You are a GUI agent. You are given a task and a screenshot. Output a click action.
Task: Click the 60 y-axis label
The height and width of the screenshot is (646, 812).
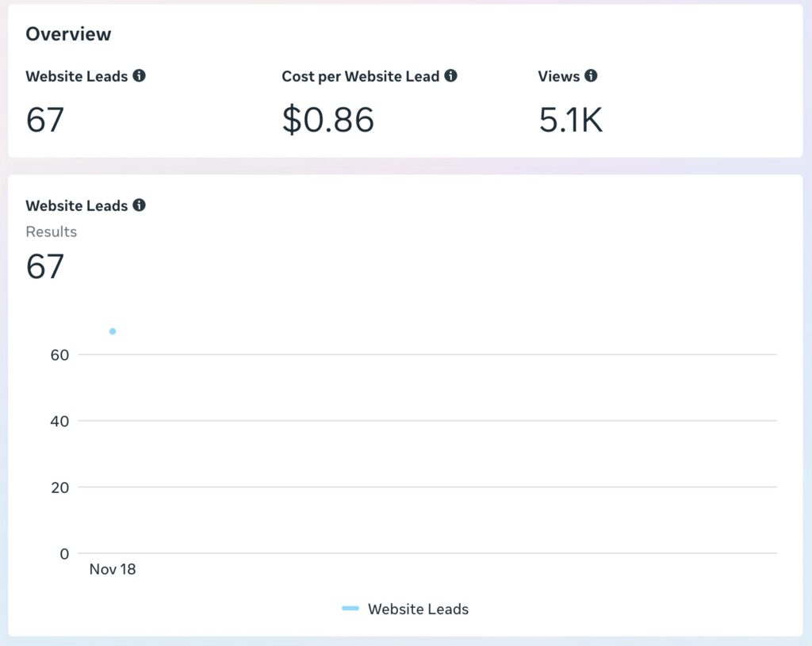(x=59, y=355)
